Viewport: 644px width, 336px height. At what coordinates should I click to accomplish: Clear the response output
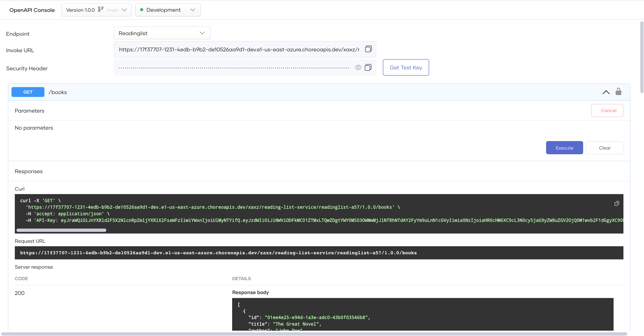[605, 148]
